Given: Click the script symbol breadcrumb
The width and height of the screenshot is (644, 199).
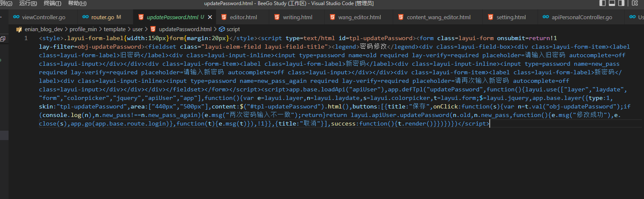Looking at the screenshot, I should [233, 29].
